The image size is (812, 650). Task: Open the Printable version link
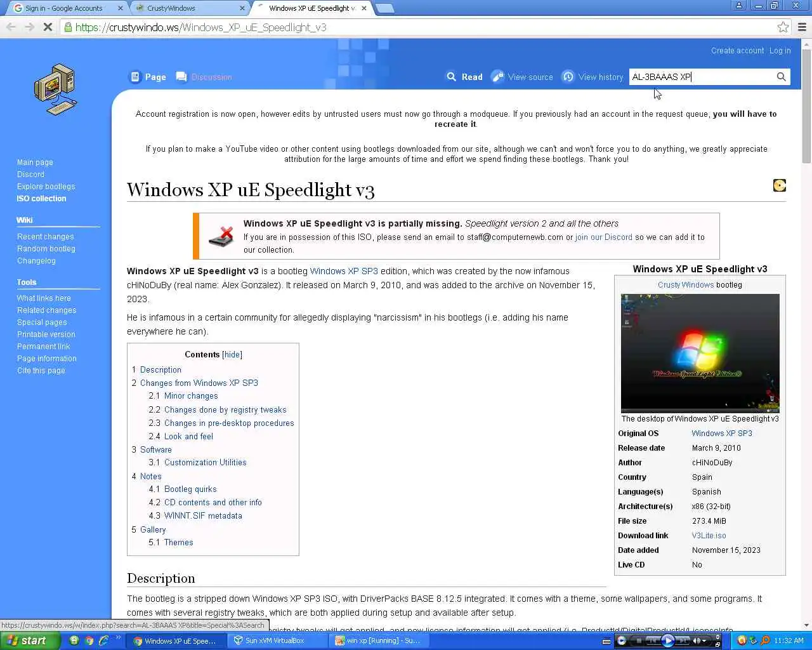pyautogui.click(x=46, y=335)
